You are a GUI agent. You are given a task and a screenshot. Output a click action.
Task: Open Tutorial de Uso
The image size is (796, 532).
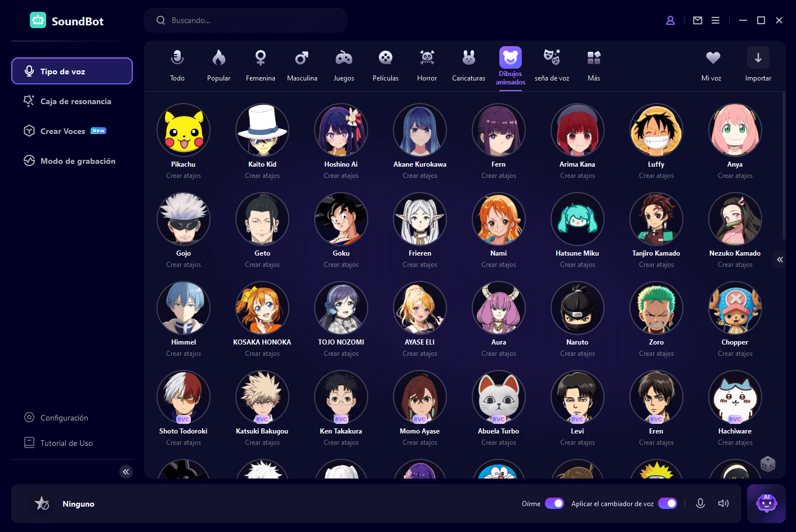click(x=59, y=443)
